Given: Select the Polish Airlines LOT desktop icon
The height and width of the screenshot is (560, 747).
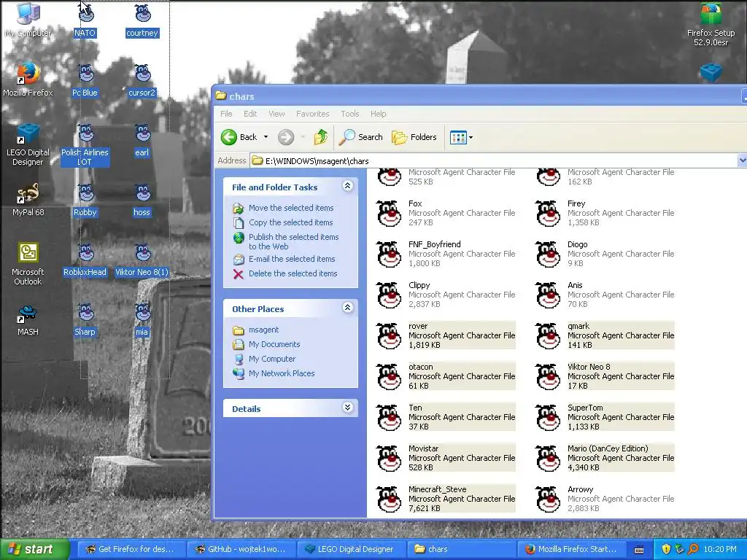Looking at the screenshot, I should [x=85, y=134].
